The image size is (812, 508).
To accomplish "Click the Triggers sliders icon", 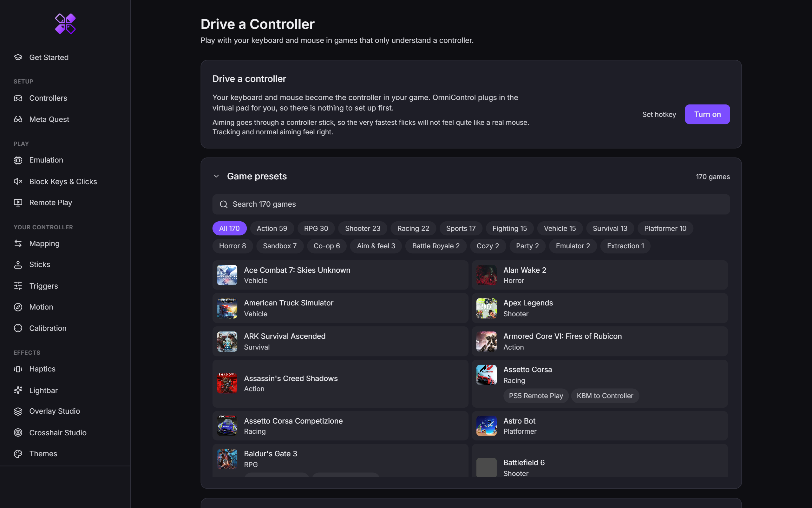I will pyautogui.click(x=18, y=286).
